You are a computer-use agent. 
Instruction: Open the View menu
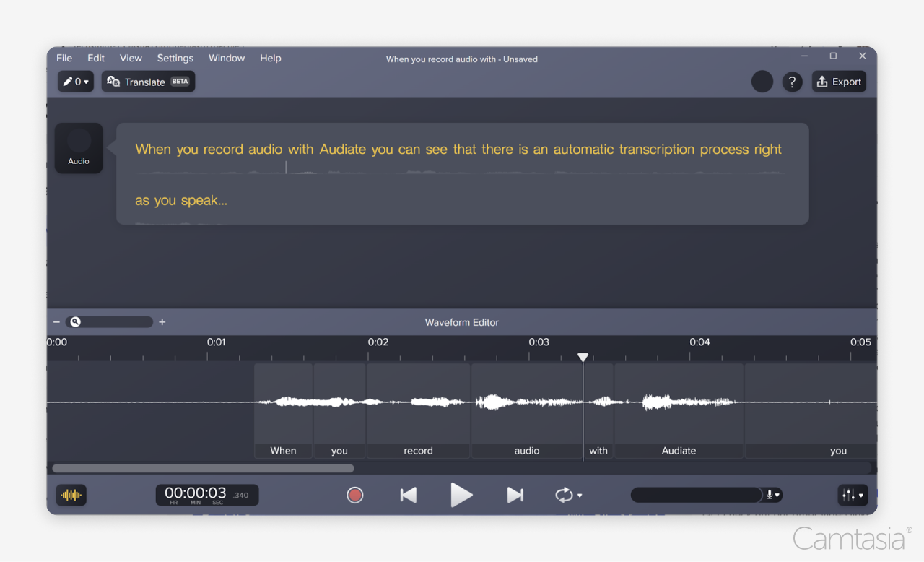131,58
